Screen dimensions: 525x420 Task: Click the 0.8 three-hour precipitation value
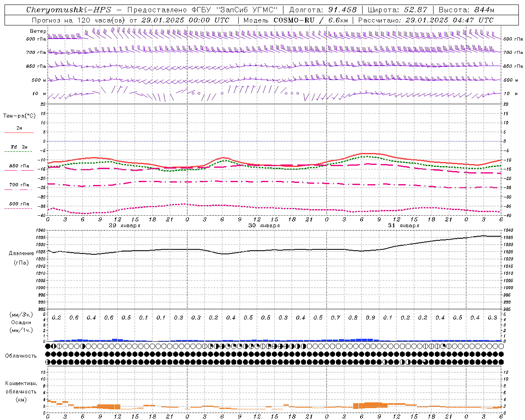(353, 318)
